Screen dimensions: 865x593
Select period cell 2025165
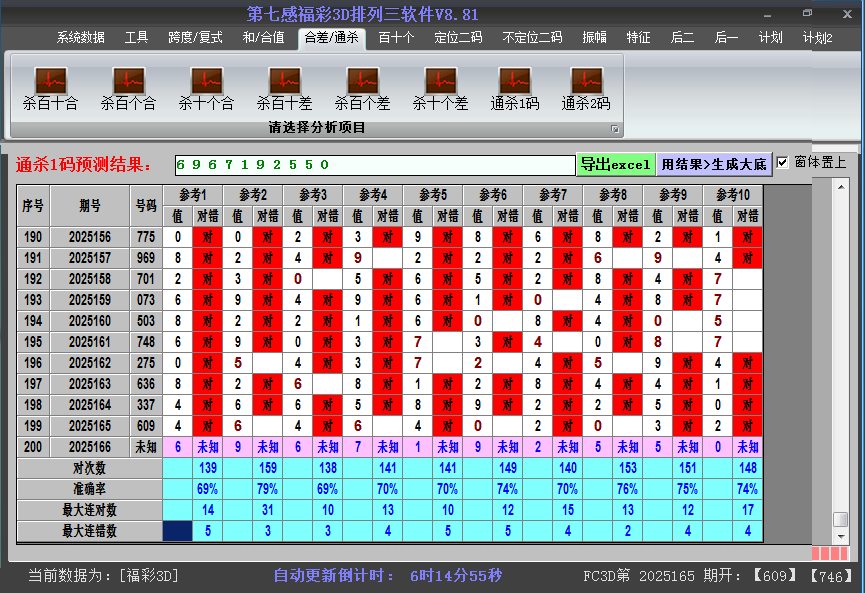click(x=90, y=426)
